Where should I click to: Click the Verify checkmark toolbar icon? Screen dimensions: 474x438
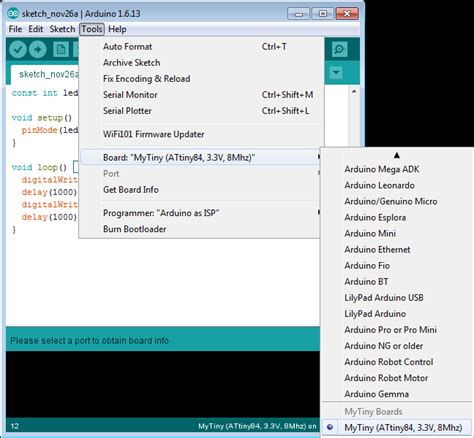pyautogui.click(x=18, y=50)
